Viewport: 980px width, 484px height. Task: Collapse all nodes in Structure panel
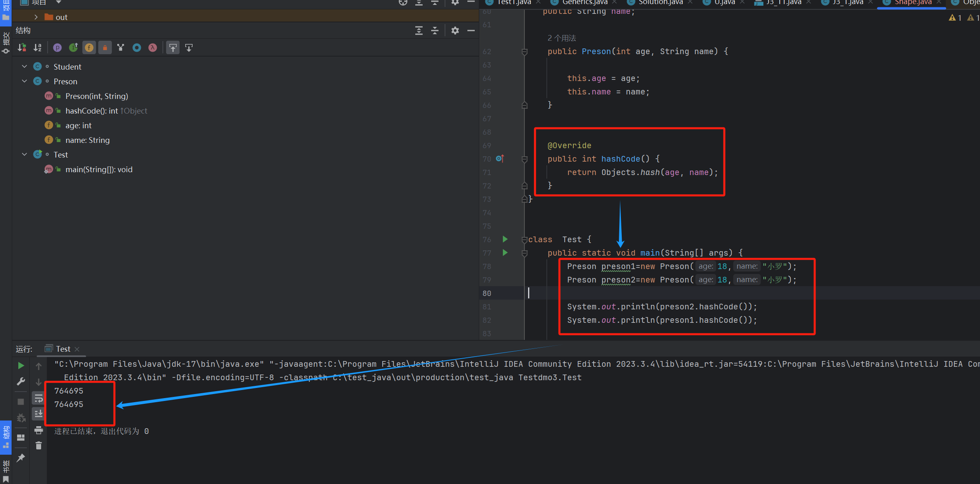click(435, 31)
